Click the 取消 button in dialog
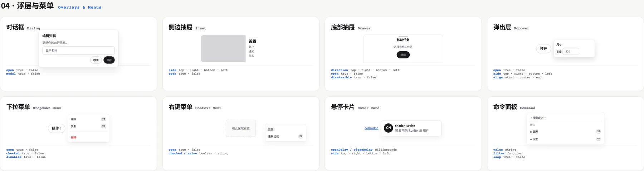 [96, 60]
